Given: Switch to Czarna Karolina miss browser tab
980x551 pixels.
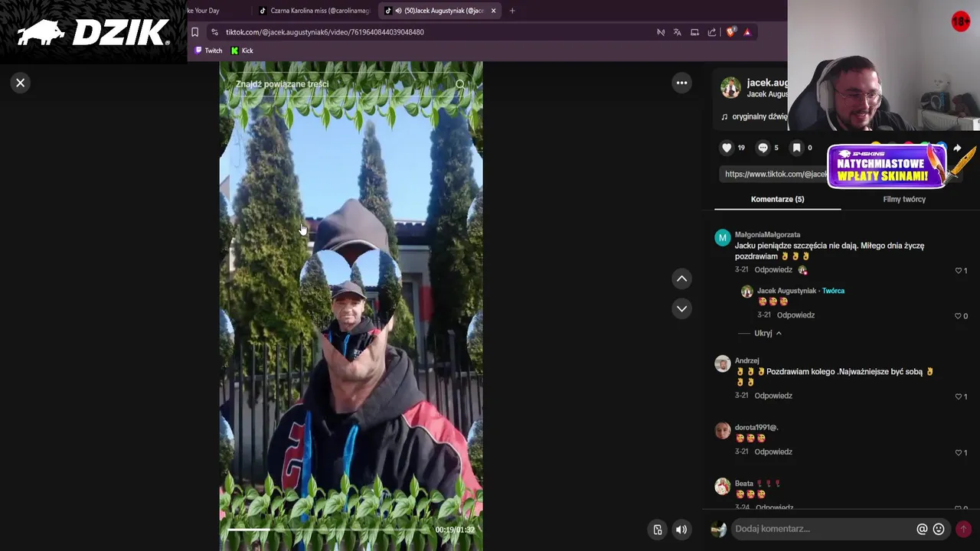Looking at the screenshot, I should click(314, 11).
